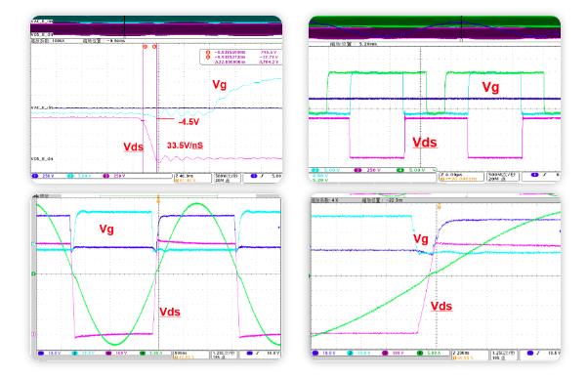The height and width of the screenshot is (377, 588).
Task: Click orange trigger position marker in bottom-left scope
Action: click(158, 199)
